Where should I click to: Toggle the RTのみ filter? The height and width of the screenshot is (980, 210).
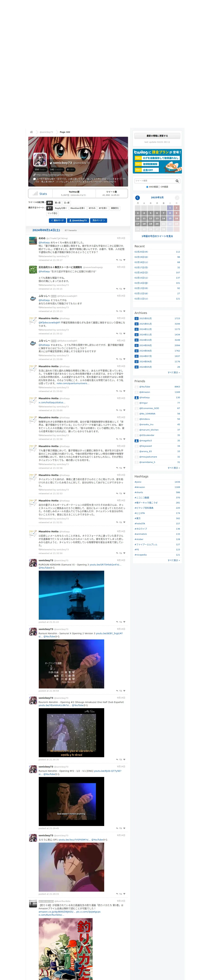click(92, 208)
